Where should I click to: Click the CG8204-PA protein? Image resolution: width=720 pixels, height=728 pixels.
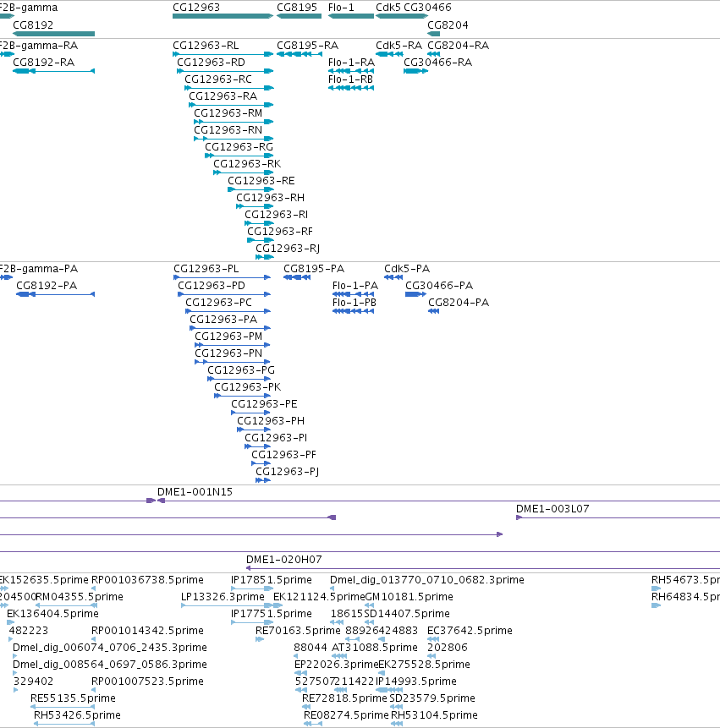[x=433, y=311]
